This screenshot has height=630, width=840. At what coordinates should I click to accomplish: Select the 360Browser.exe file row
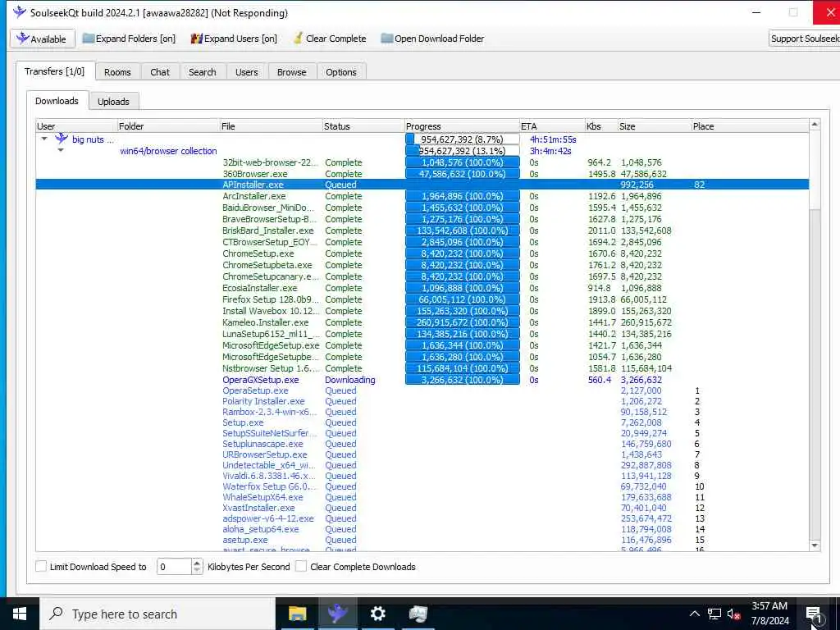click(x=422, y=174)
